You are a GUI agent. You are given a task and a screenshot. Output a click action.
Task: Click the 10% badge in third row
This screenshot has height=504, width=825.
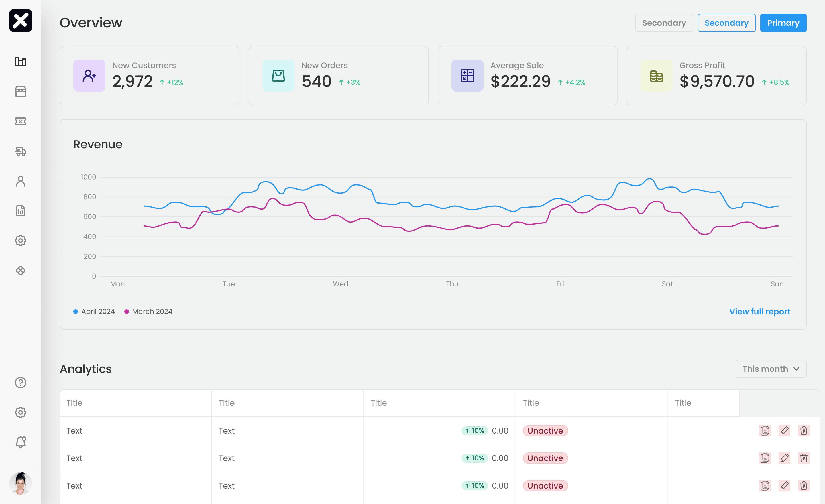pos(474,486)
